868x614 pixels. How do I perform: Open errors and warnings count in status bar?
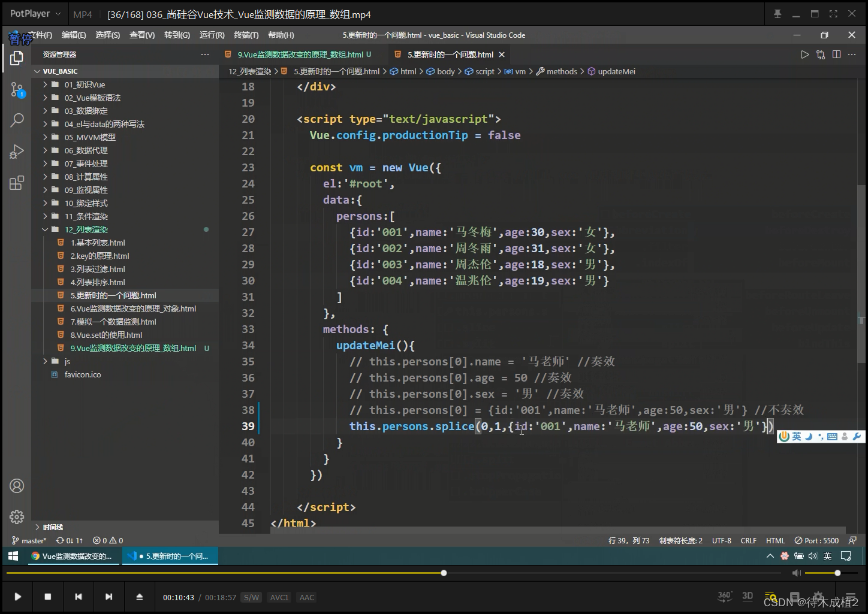(108, 540)
